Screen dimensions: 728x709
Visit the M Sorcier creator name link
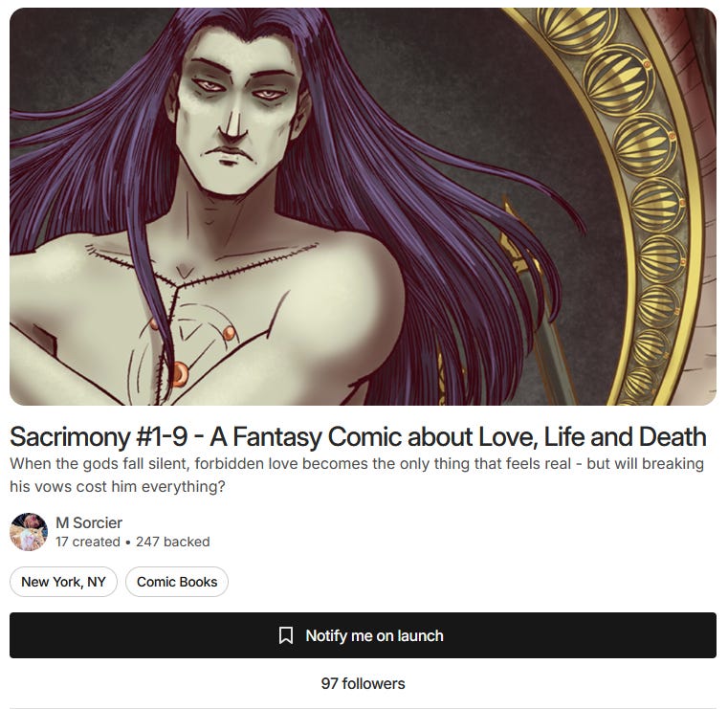click(89, 522)
